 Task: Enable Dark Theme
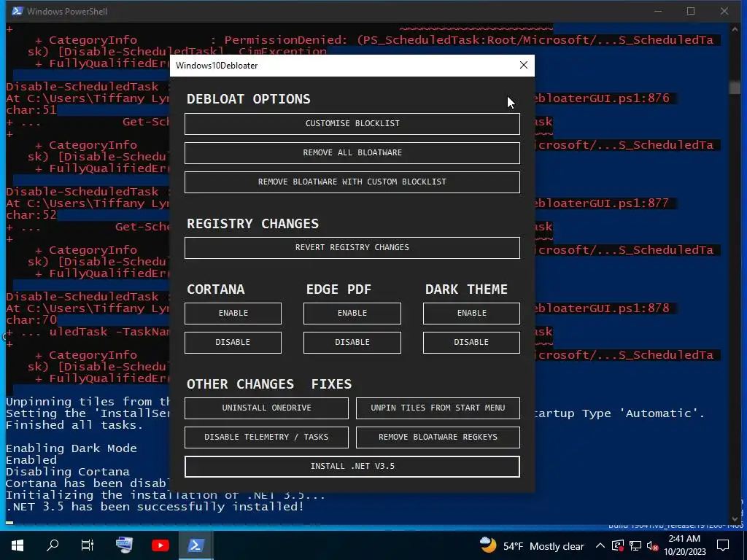pyautogui.click(x=471, y=314)
